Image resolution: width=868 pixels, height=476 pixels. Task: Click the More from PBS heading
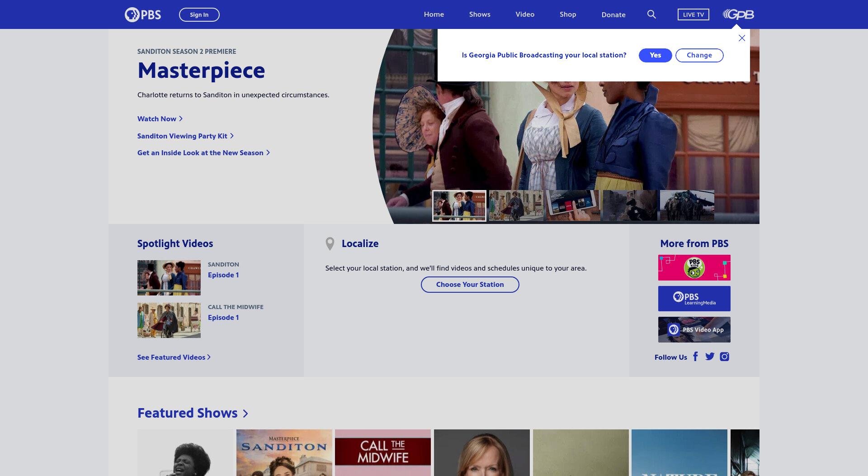(694, 244)
